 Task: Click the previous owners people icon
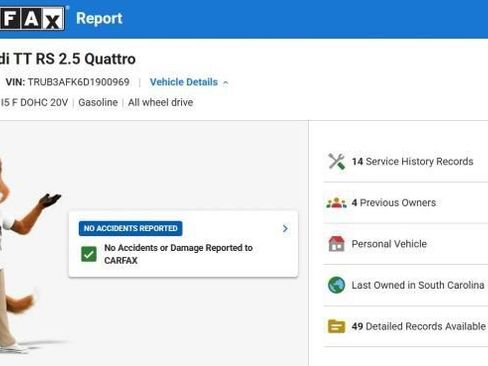click(336, 203)
